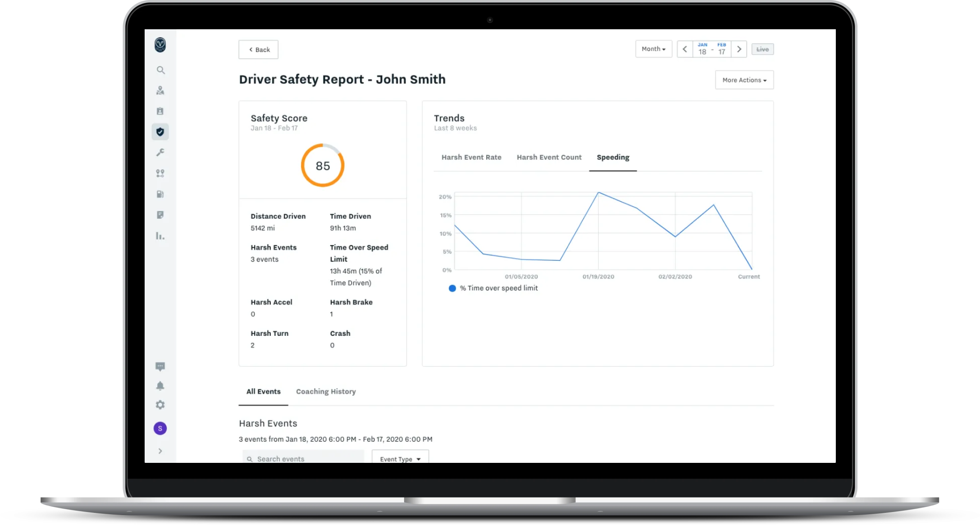Select the maintenance wrench icon

pyautogui.click(x=161, y=152)
